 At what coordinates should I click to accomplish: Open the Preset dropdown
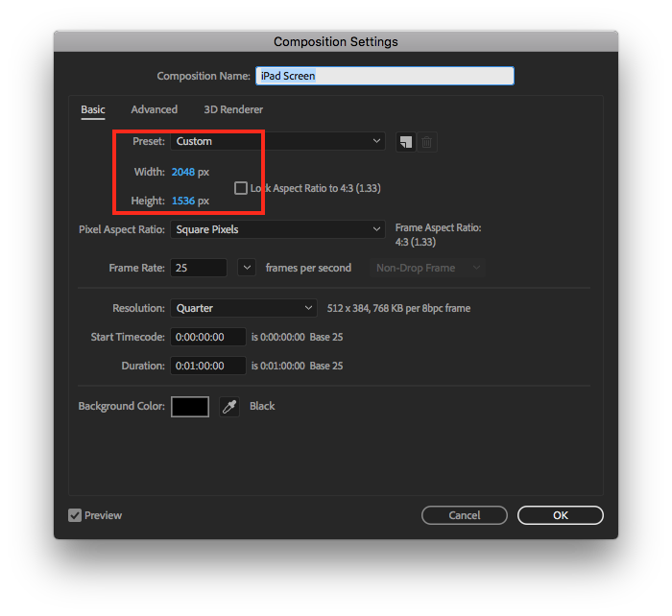coord(277,141)
